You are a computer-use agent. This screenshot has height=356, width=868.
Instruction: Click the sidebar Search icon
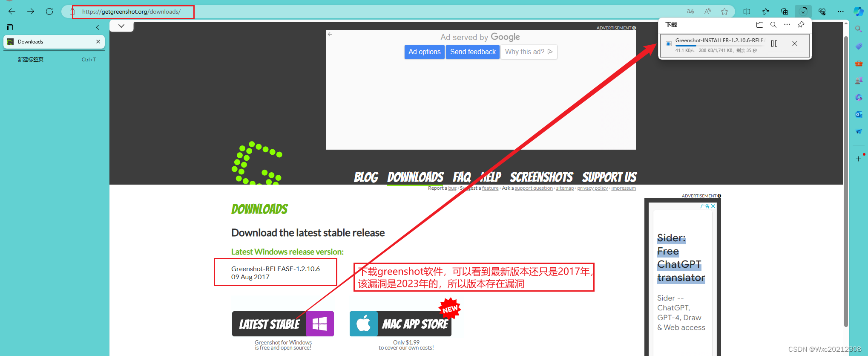[x=859, y=29]
